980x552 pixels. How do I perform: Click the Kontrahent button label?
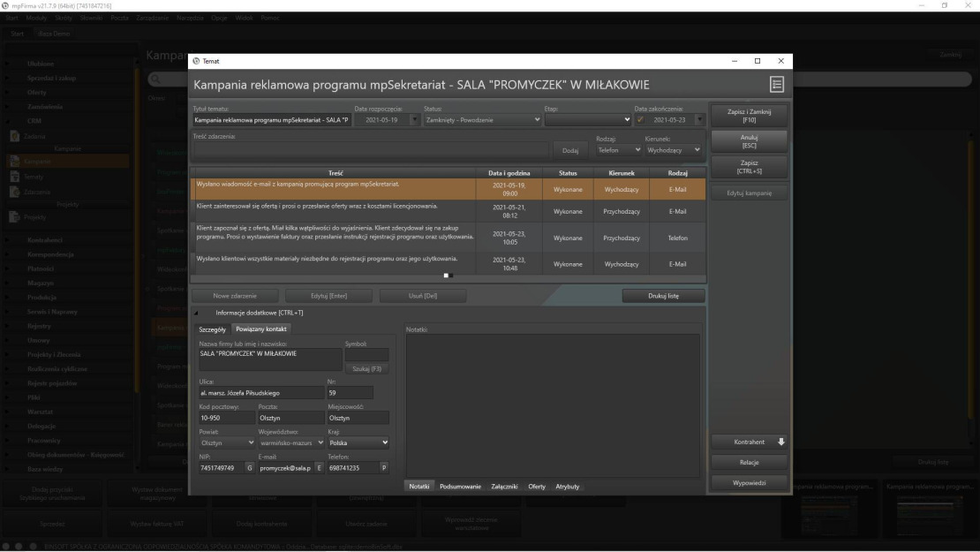749,442
